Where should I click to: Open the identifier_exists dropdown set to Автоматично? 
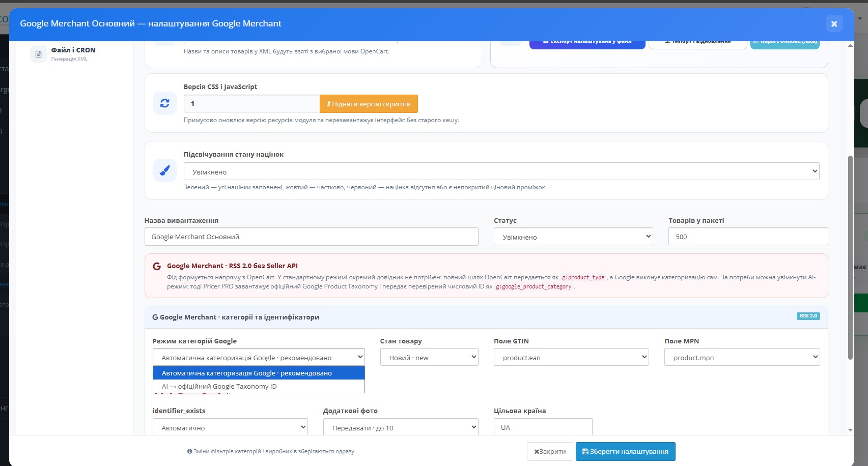(x=230, y=427)
